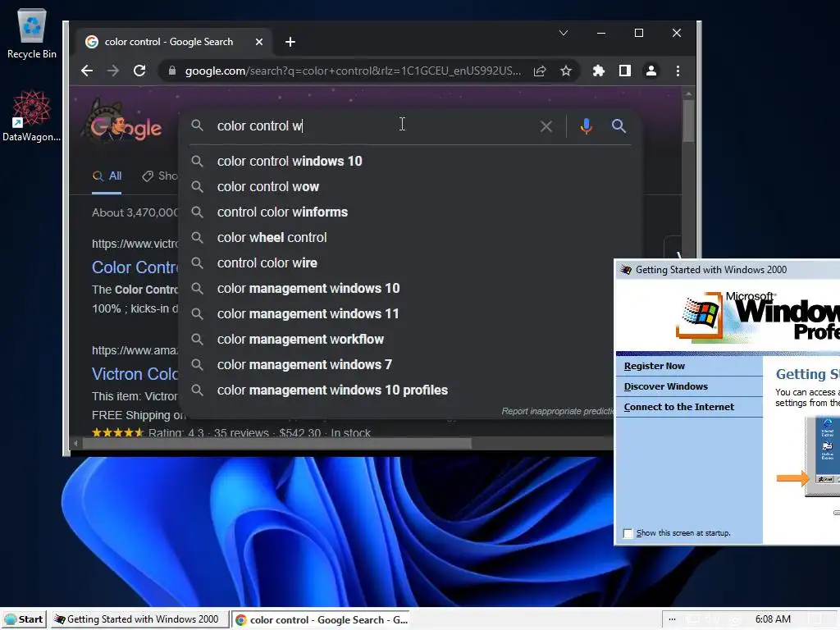The height and width of the screenshot is (630, 840).
Task: Open the Recycle Bin desktop icon
Action: tap(32, 34)
